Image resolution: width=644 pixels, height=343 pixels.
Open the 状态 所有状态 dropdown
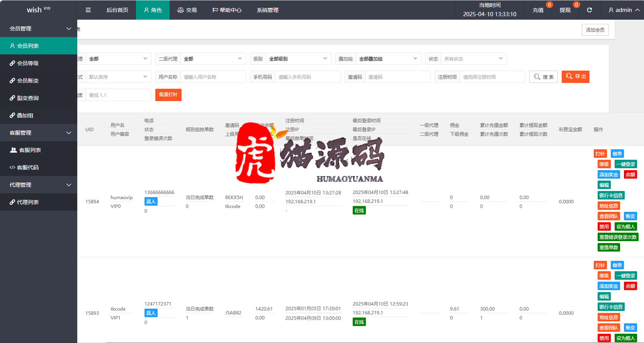coord(474,59)
